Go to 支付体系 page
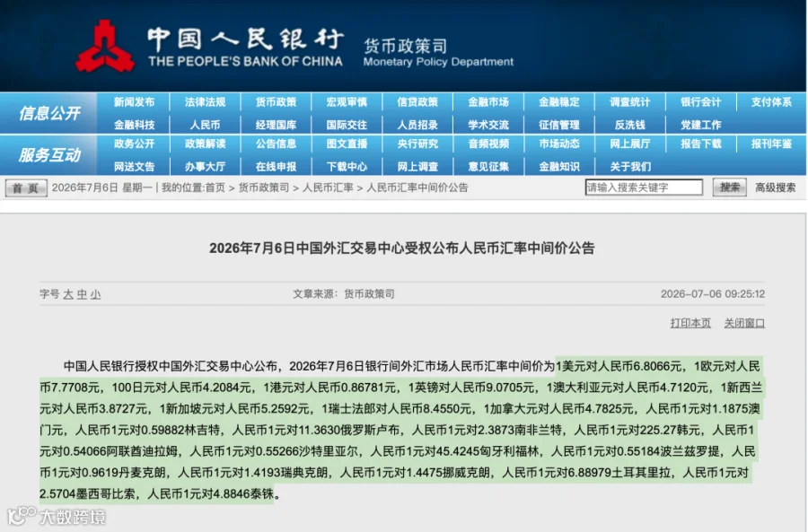 pyautogui.click(x=771, y=102)
